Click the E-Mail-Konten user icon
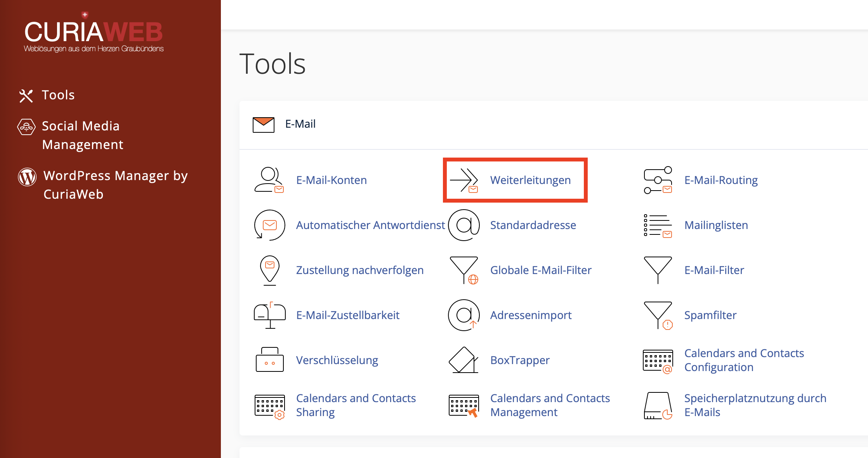 point(269,180)
